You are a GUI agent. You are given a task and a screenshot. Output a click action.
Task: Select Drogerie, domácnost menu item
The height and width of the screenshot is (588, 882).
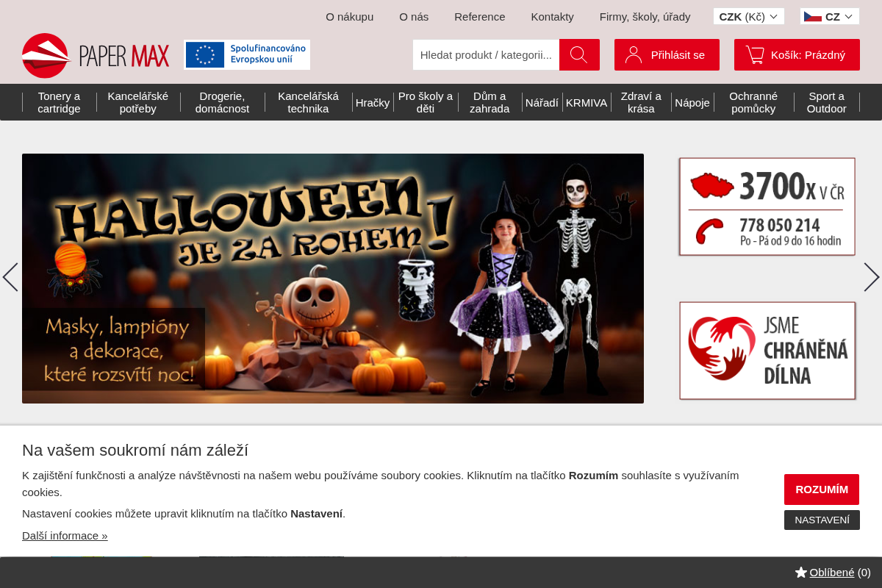click(223, 102)
